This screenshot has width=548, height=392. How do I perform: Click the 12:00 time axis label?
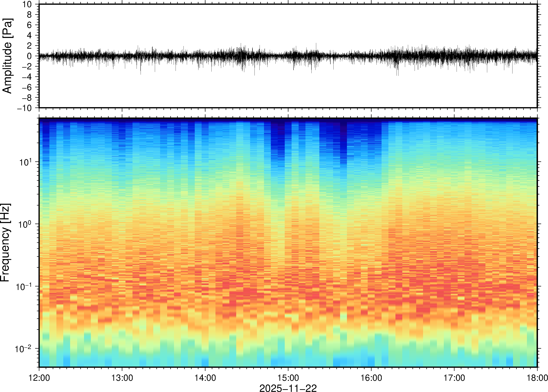(x=39, y=378)
